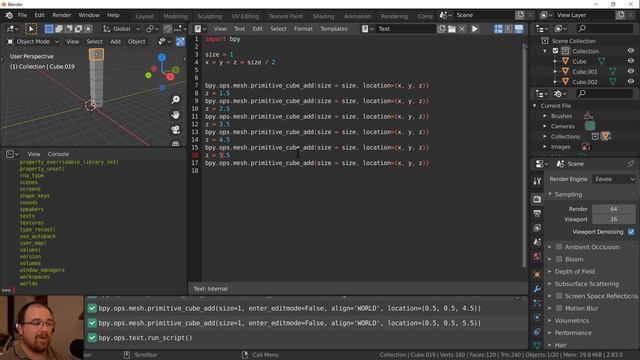The height and width of the screenshot is (360, 640).
Task: Toggle camera view in 3D viewport
Action: click(x=176, y=130)
